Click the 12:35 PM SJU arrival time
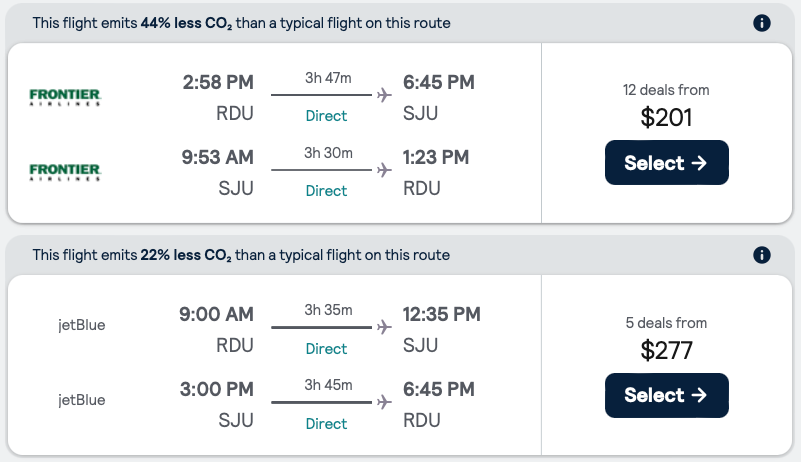This screenshot has height=462, width=801. 441,315
